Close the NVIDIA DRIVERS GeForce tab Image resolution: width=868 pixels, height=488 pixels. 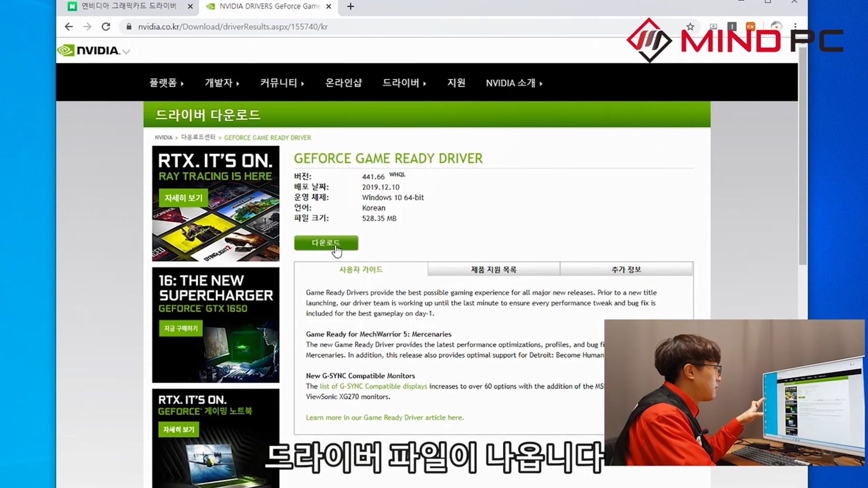tap(329, 6)
